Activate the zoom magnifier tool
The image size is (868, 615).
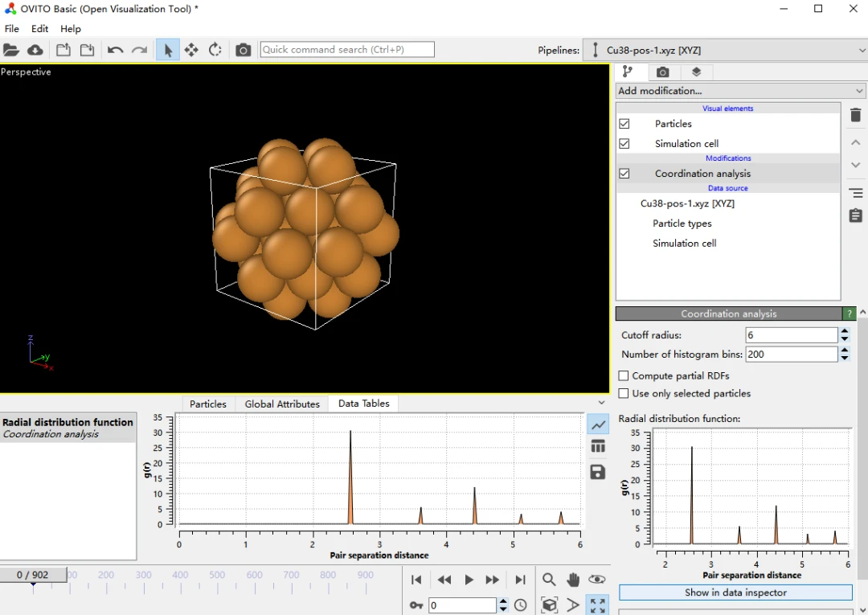[549, 580]
